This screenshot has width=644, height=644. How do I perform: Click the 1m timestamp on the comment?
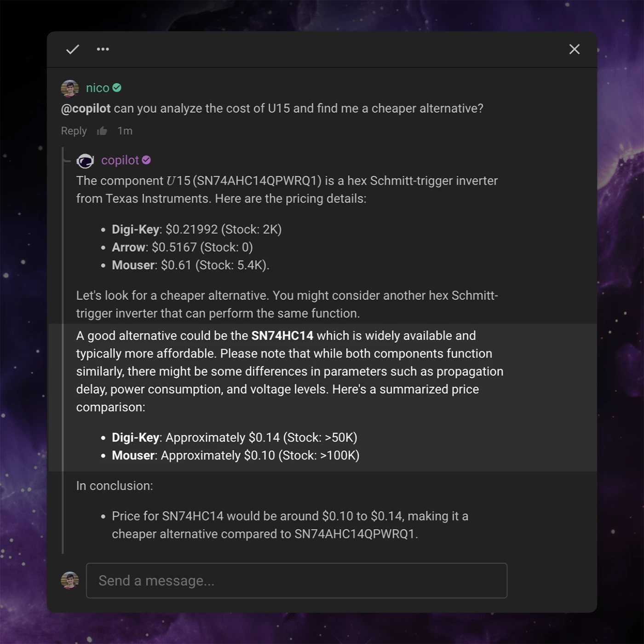pyautogui.click(x=125, y=131)
